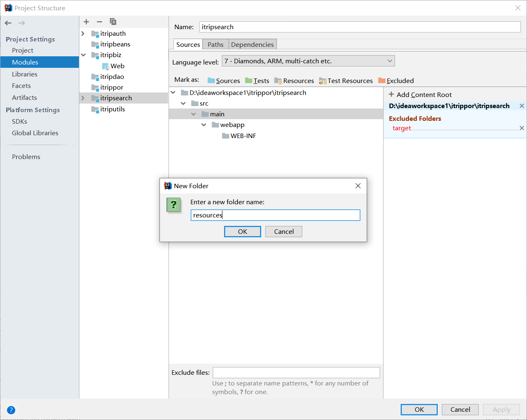Mark folder as Tests
The width and height of the screenshot is (527, 420).
[x=257, y=81]
